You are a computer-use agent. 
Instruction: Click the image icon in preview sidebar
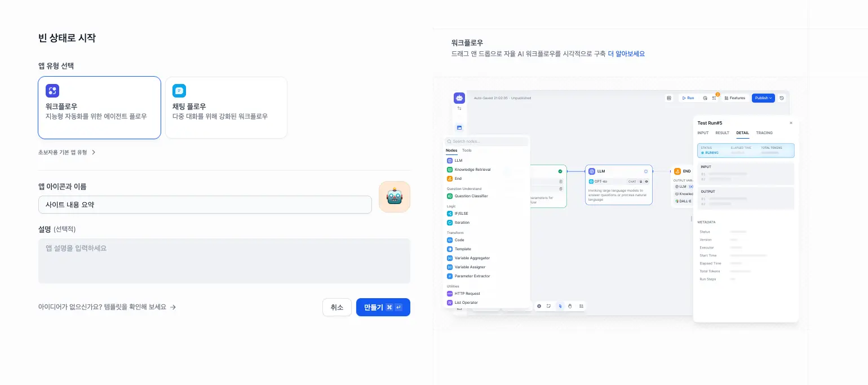(x=459, y=128)
